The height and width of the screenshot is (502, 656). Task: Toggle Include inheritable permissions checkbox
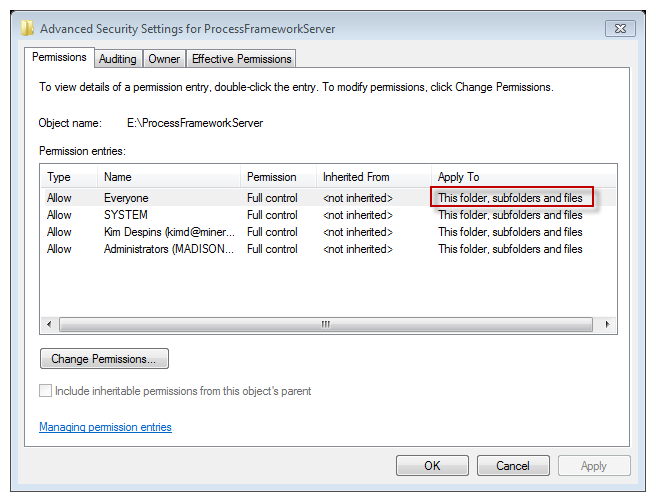tap(45, 391)
